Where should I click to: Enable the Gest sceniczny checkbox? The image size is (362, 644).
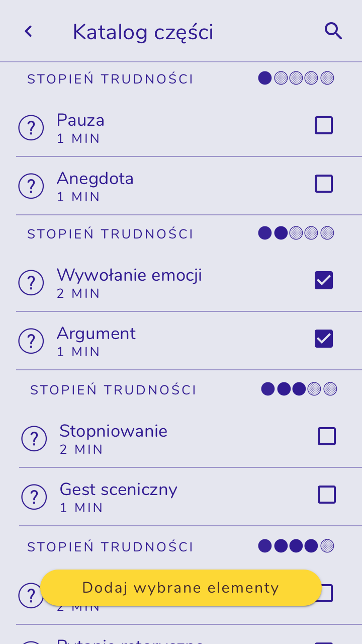pyautogui.click(x=327, y=495)
